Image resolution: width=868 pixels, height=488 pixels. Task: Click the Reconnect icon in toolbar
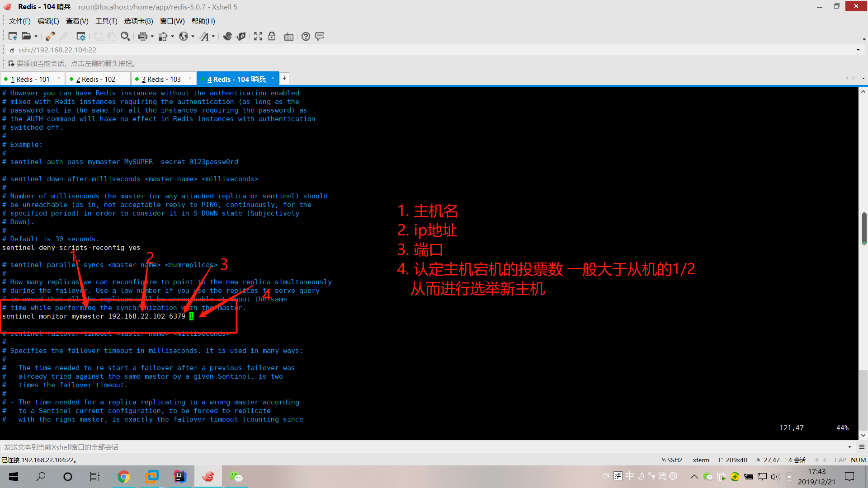[x=50, y=36]
